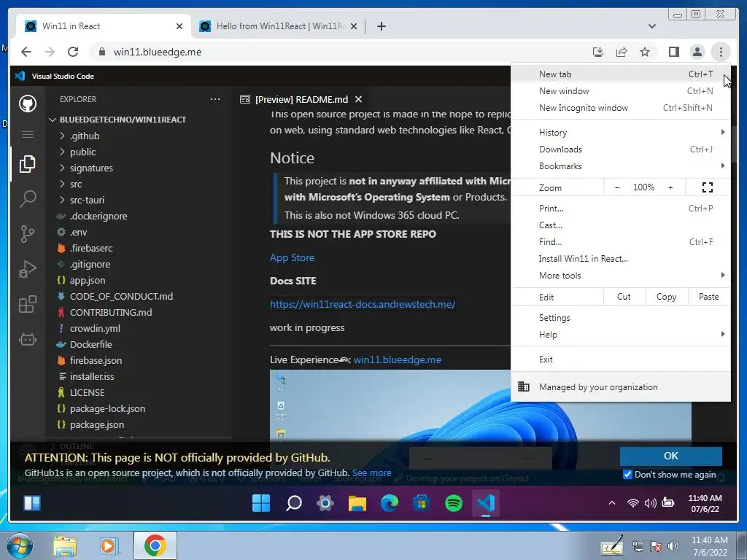Open Chrome tab search dropdown arrow
Image resolution: width=747 pixels, height=560 pixels.
651,26
